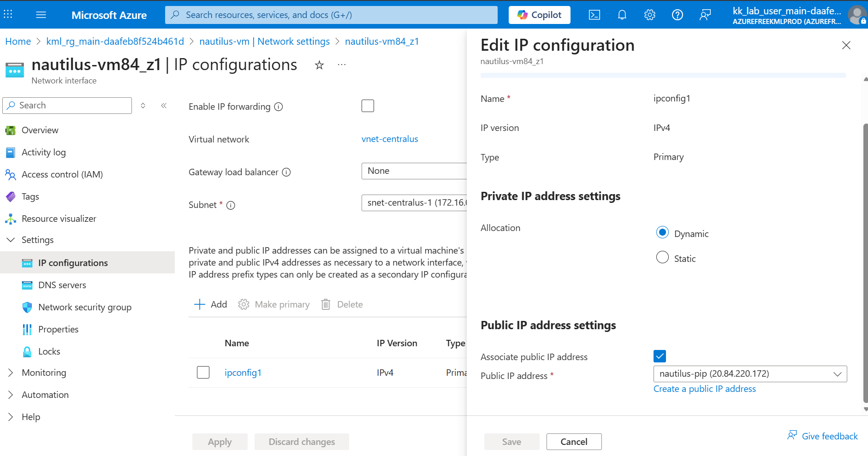Open the Public IP address dropdown
This screenshot has width=868, height=456.
(x=750, y=374)
